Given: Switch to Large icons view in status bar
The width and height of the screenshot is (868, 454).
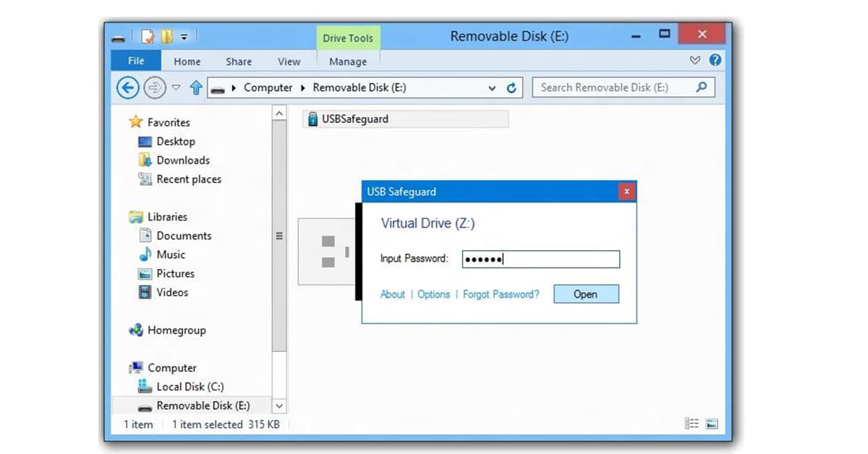Looking at the screenshot, I should [x=712, y=424].
